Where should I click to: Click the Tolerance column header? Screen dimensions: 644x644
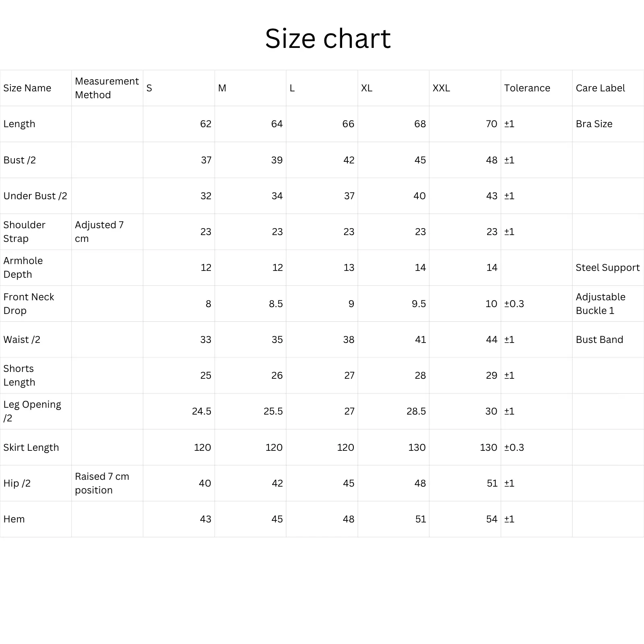pyautogui.click(x=527, y=88)
